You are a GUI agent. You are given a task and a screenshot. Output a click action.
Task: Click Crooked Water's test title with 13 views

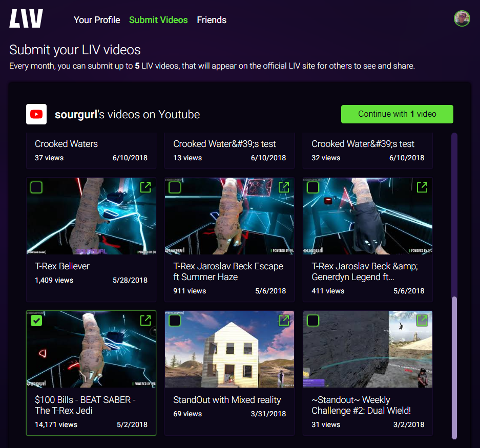pyautogui.click(x=224, y=144)
